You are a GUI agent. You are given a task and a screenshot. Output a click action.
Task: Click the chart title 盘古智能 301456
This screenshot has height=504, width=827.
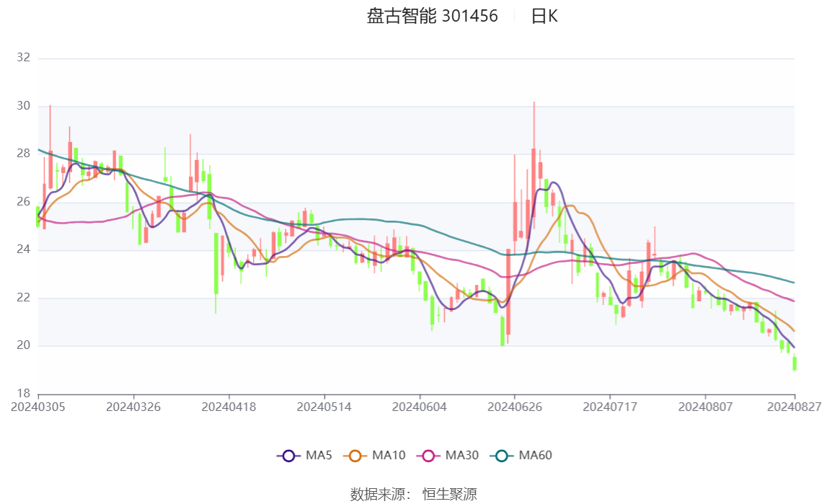point(432,17)
